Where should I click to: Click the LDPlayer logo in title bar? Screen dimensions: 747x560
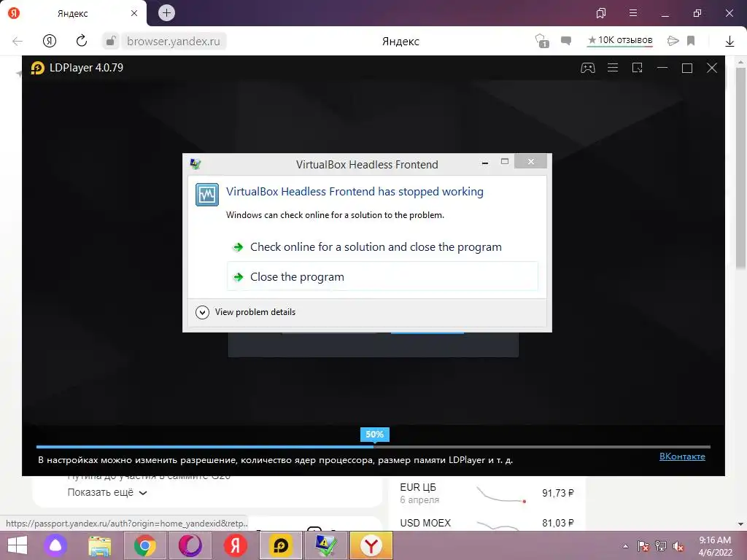tap(38, 68)
